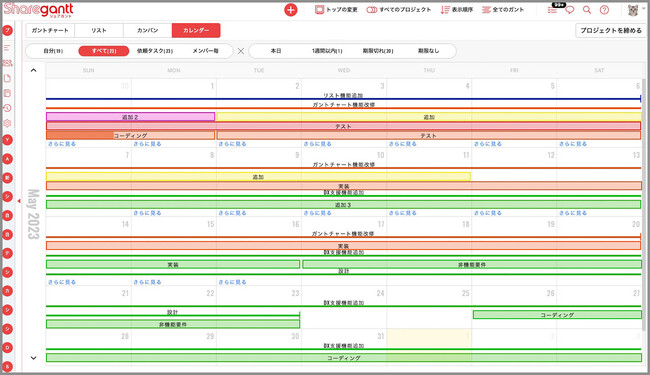650x375 pixels.
Task: Enable the 1週間以内 filter
Action: coord(327,51)
